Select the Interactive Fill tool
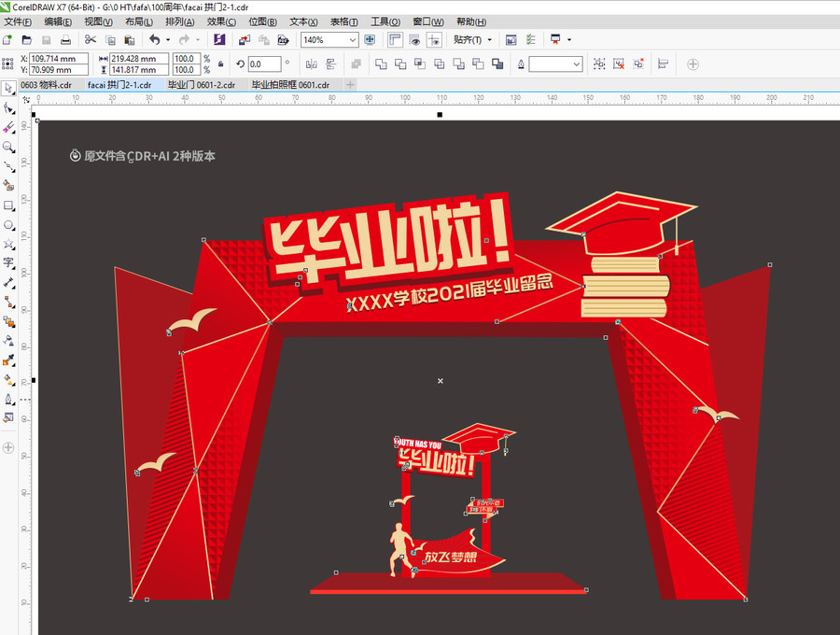 point(8,379)
